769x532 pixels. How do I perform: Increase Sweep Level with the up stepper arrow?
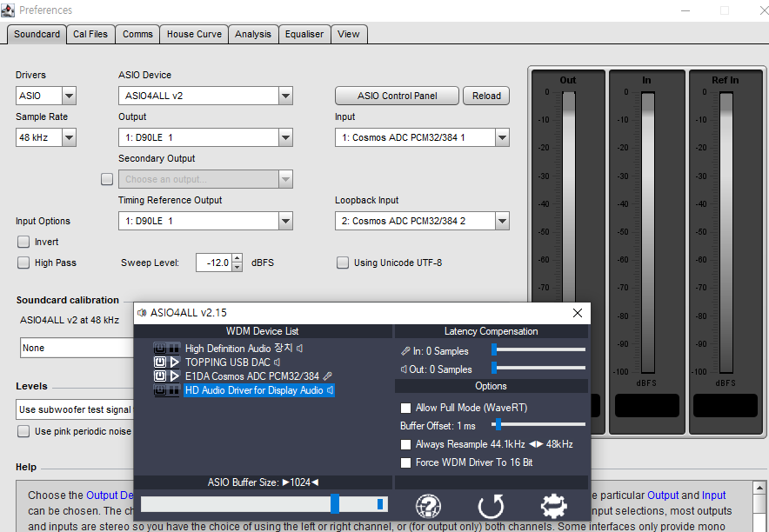pyautogui.click(x=237, y=258)
